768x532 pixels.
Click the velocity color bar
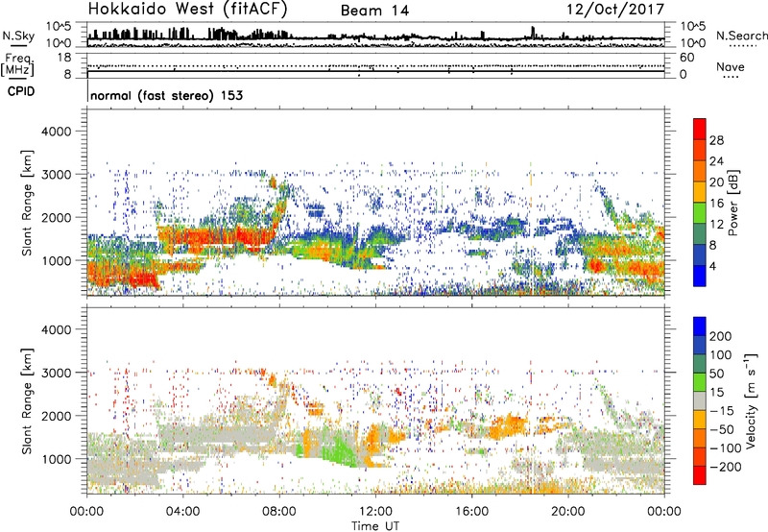pos(700,400)
